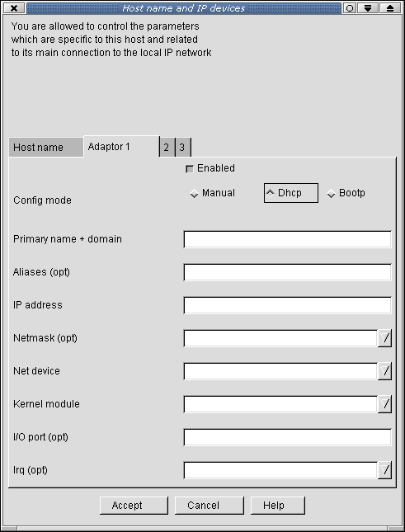Open the adaptor 3 tab

pyautogui.click(x=183, y=148)
